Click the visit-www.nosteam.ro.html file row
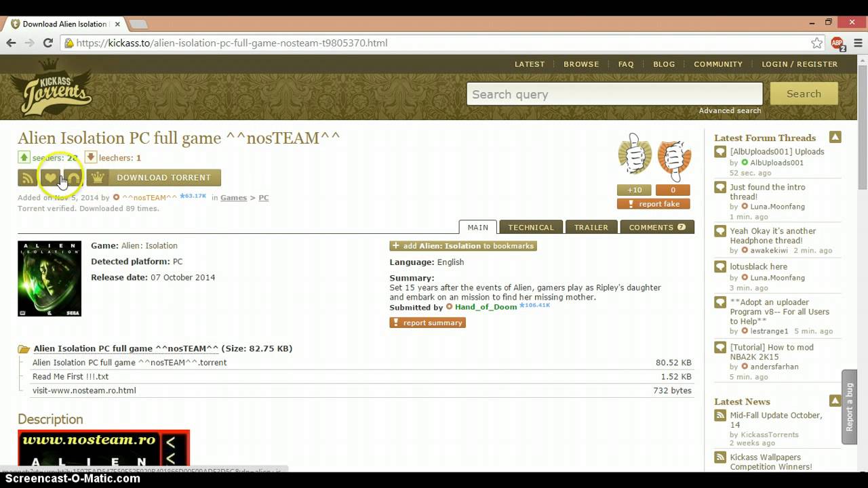This screenshot has width=868, height=488. click(x=362, y=390)
